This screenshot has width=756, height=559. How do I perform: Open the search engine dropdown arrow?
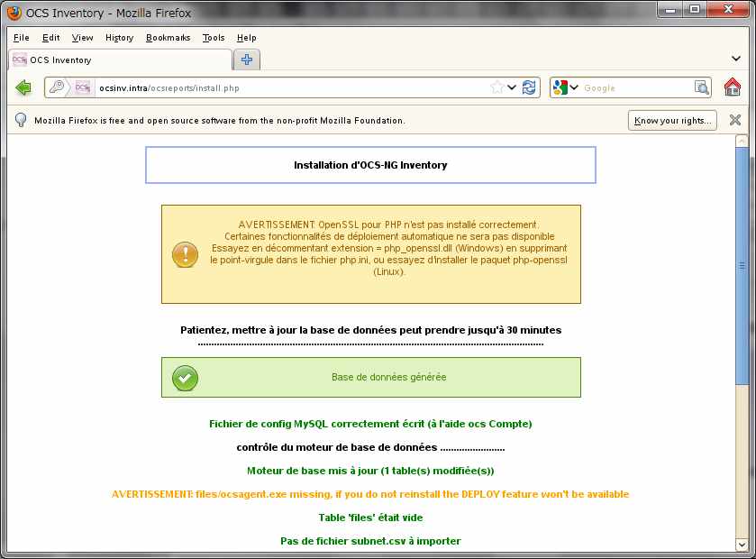click(574, 87)
